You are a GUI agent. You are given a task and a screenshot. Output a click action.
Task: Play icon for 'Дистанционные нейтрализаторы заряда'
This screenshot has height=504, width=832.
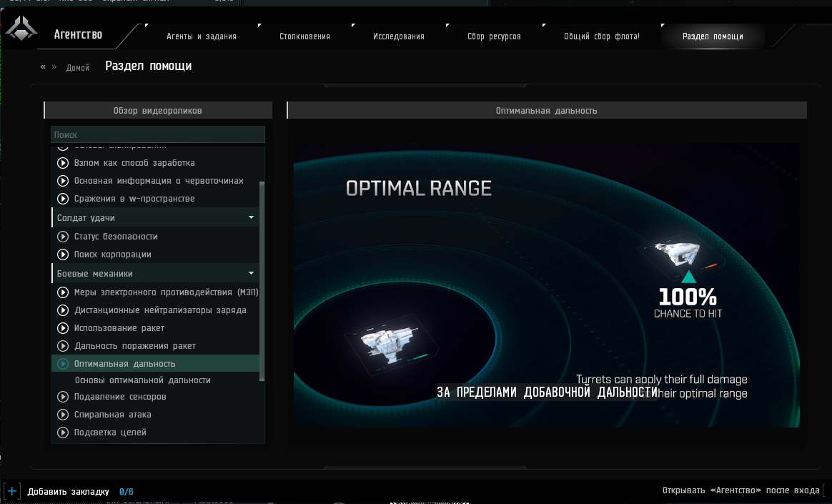point(63,310)
